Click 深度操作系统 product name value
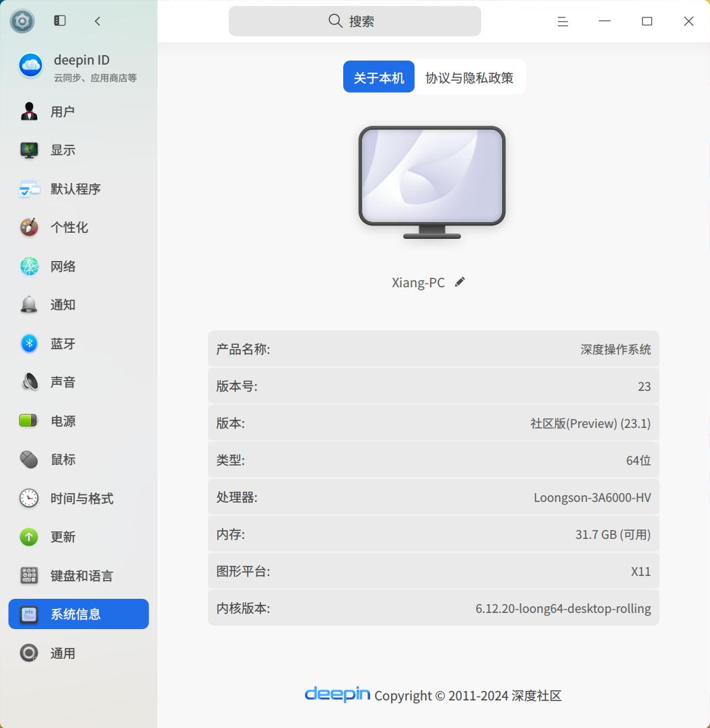The image size is (710, 728). coord(615,349)
